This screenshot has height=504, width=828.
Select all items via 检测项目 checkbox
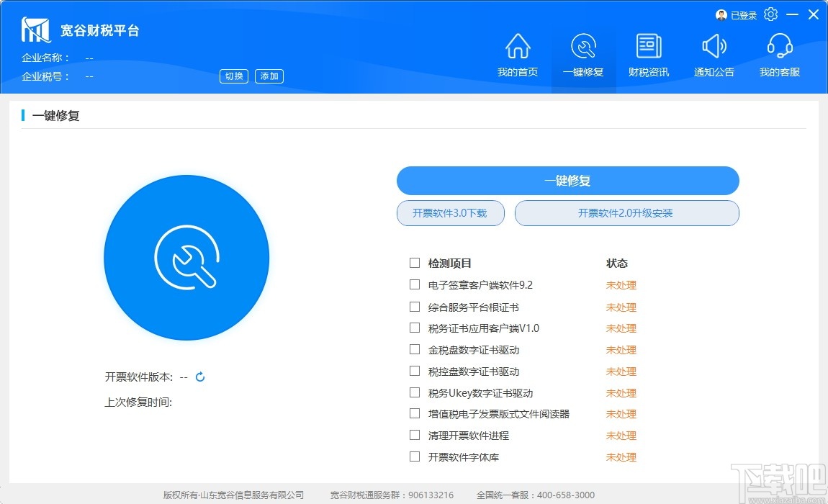coord(415,263)
